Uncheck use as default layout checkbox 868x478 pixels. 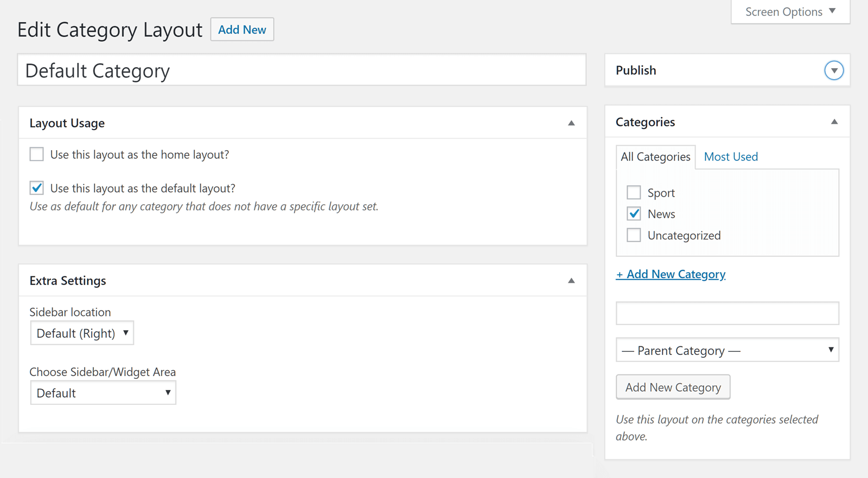click(x=37, y=188)
